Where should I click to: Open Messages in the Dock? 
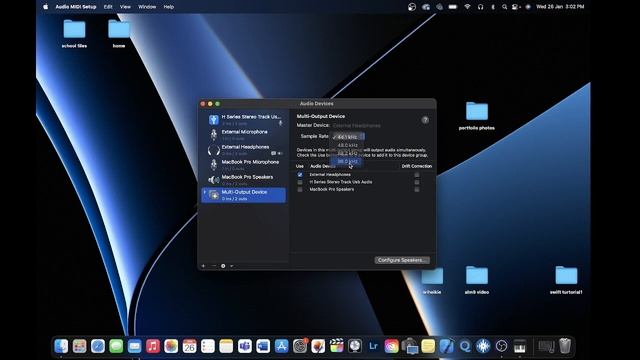(x=116, y=346)
